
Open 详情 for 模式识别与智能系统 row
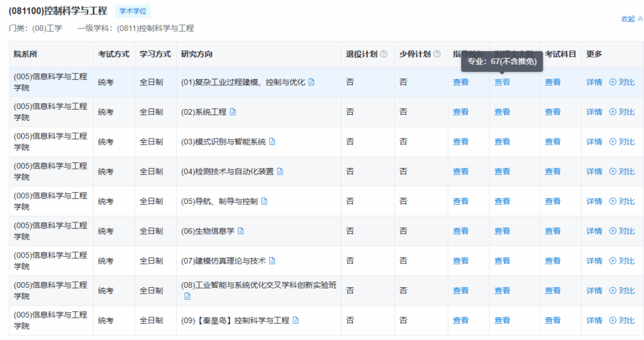coord(594,142)
